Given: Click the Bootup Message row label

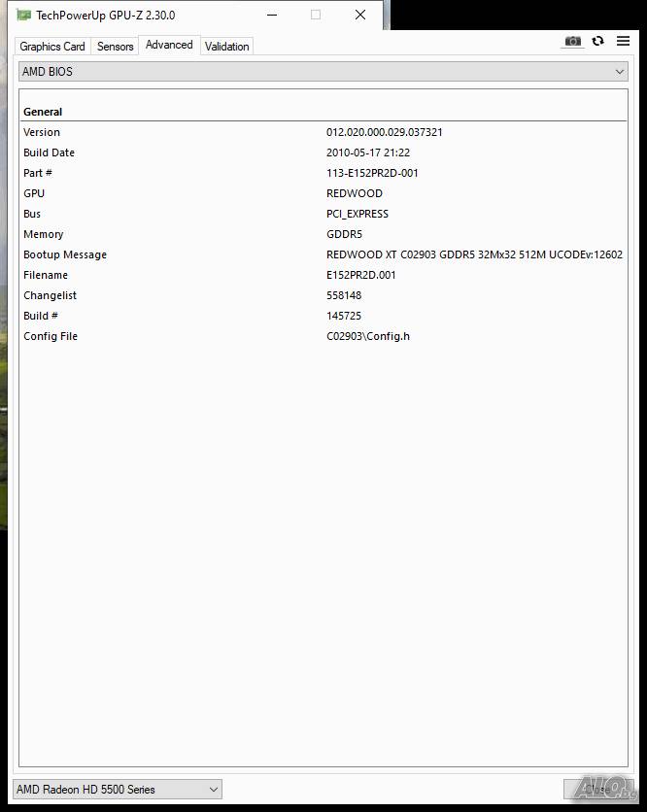Looking at the screenshot, I should 65,254.
